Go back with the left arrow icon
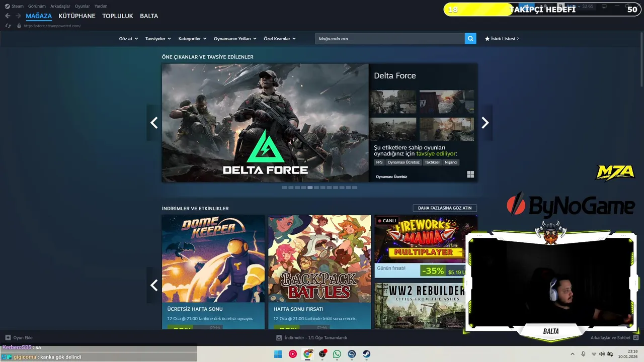 pos(8,16)
